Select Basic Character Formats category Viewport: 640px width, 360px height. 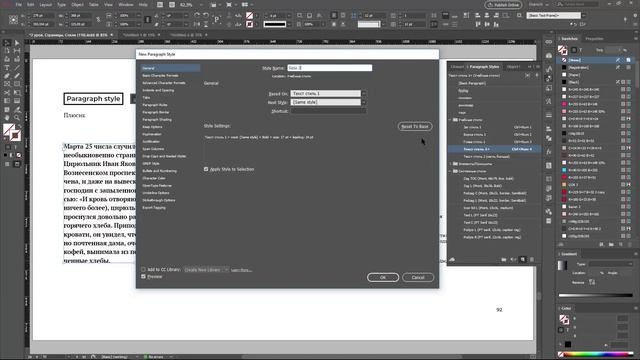pyautogui.click(x=160, y=76)
